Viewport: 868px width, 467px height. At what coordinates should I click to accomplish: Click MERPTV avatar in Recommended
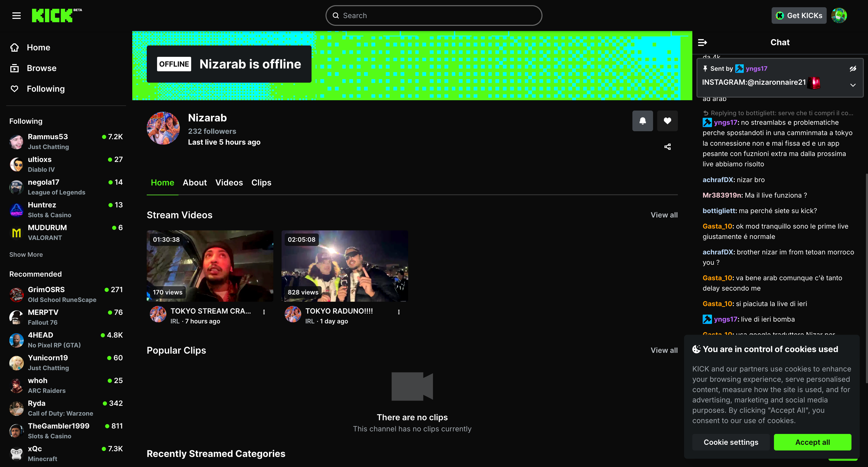click(16, 317)
